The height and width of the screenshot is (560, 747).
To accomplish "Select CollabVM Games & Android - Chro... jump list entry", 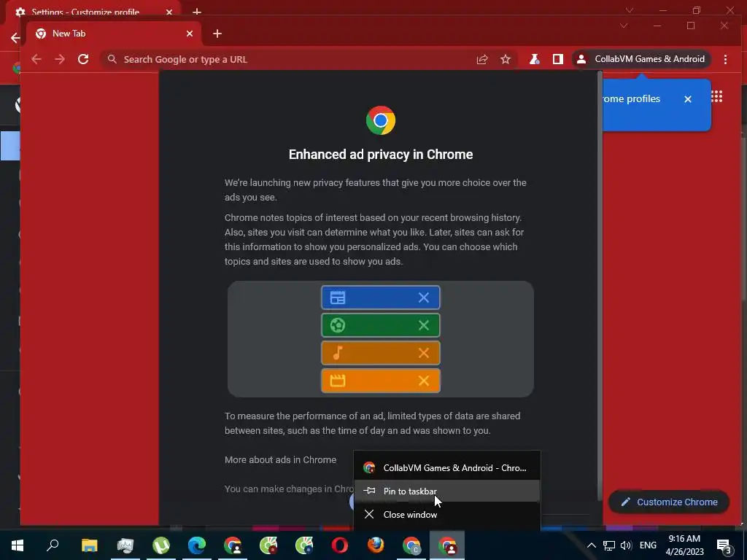I will 447,467.
